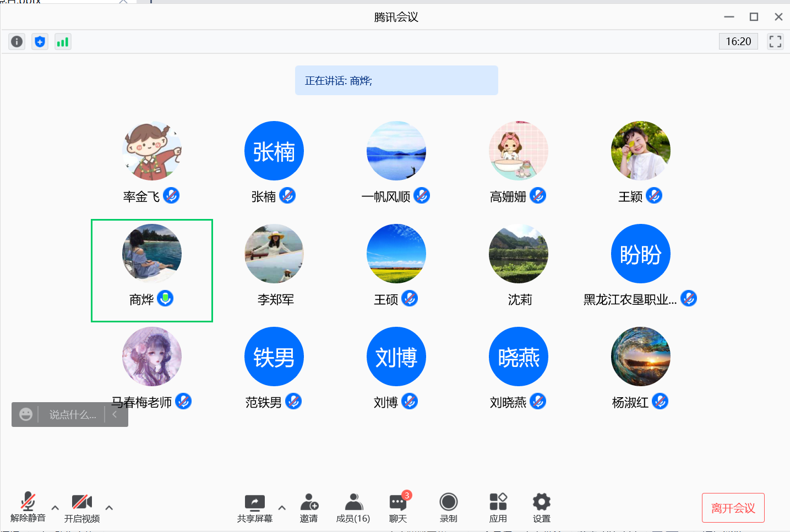Minimize the 腾讯会议 window
The image size is (790, 532).
click(x=729, y=17)
